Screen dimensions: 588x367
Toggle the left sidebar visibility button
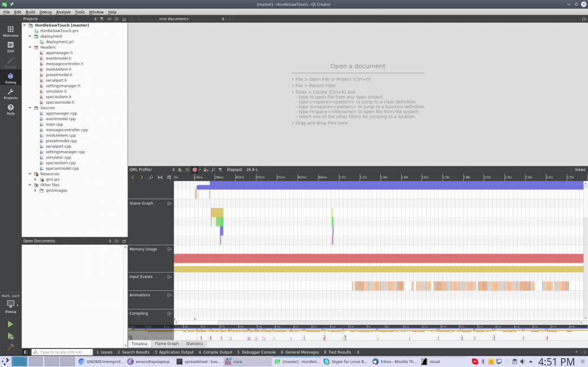point(26,352)
